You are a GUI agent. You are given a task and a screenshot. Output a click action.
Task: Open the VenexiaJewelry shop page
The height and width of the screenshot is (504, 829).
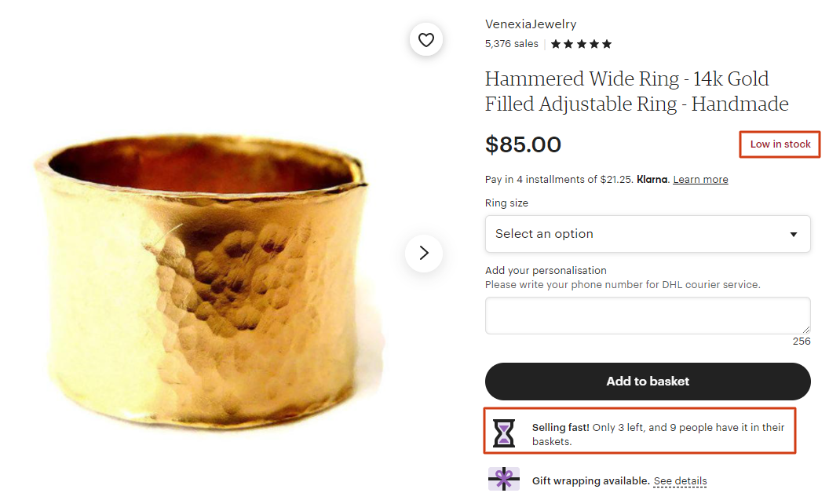pyautogui.click(x=531, y=24)
